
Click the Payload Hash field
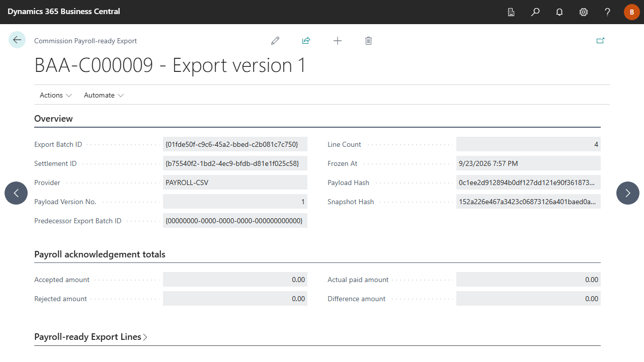[x=528, y=183]
